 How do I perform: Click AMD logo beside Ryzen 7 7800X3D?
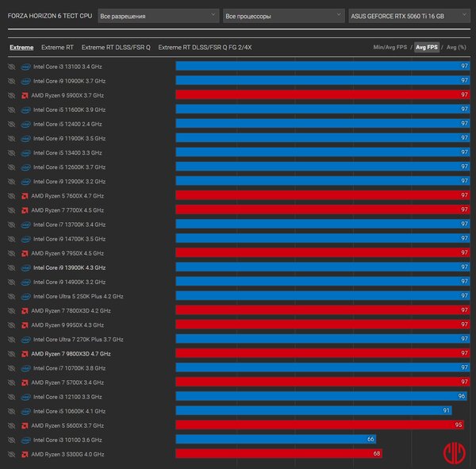25,311
